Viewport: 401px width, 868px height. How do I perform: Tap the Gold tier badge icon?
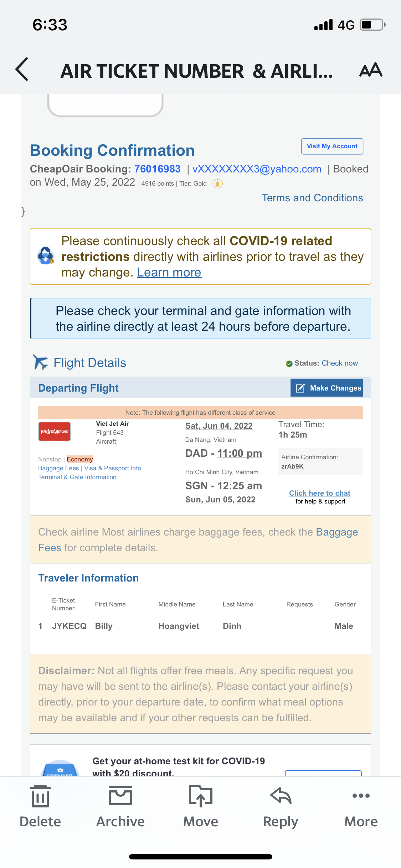(x=217, y=184)
